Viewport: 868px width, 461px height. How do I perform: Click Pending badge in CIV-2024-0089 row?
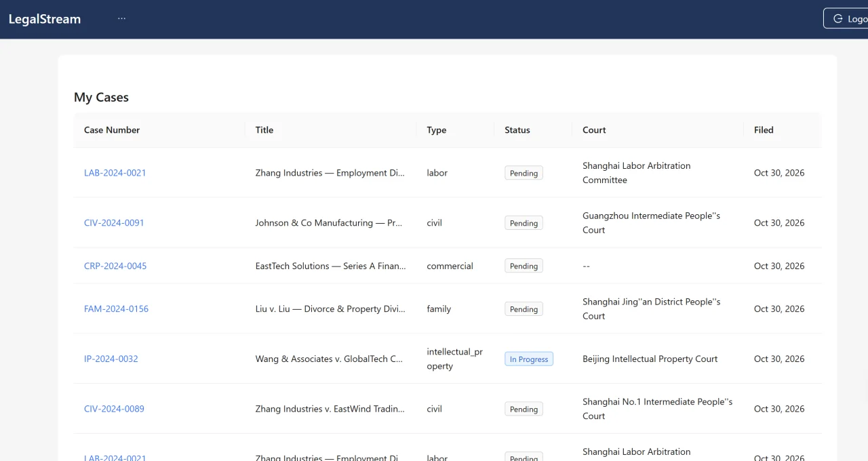[x=524, y=409]
